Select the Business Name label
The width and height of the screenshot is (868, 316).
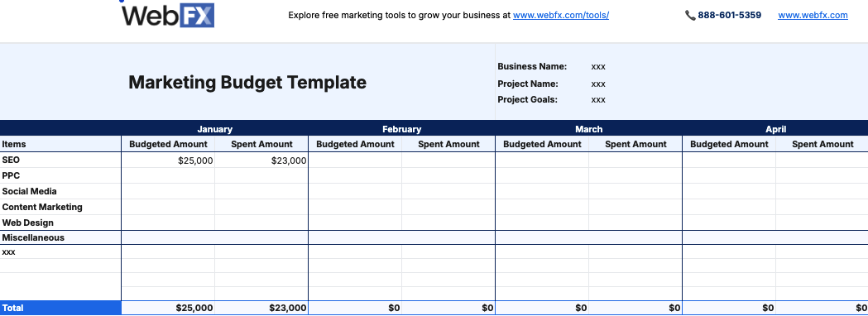532,66
